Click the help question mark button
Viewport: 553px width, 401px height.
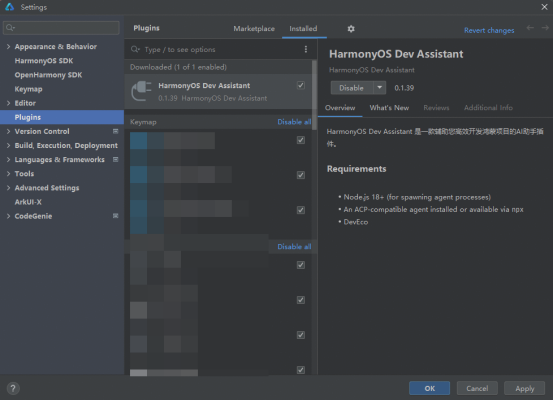[x=13, y=388]
